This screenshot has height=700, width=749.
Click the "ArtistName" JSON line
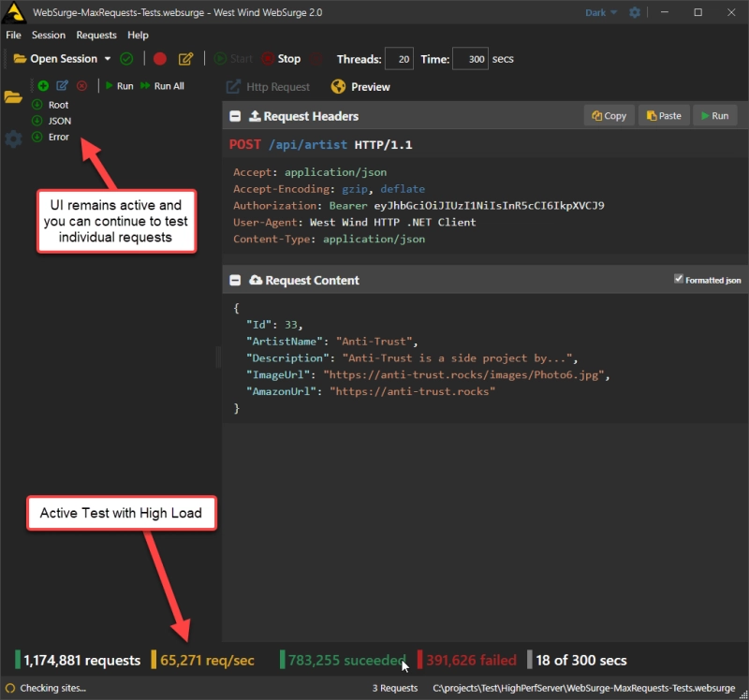pos(332,342)
